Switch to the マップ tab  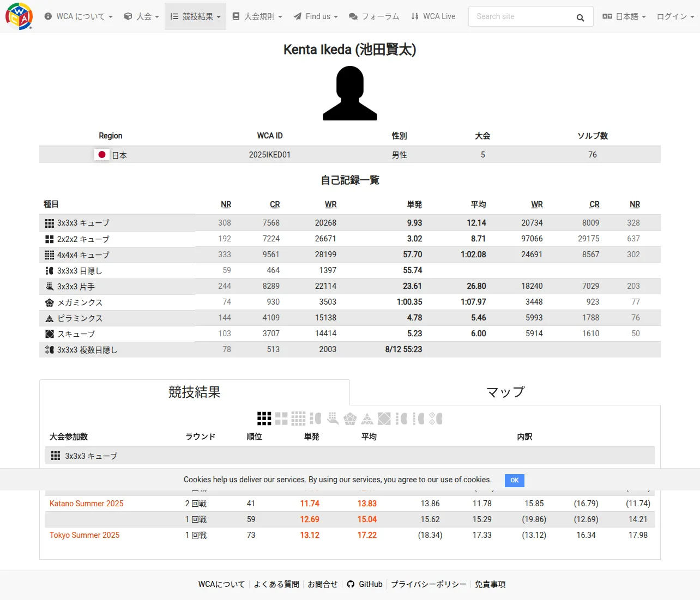[505, 392]
